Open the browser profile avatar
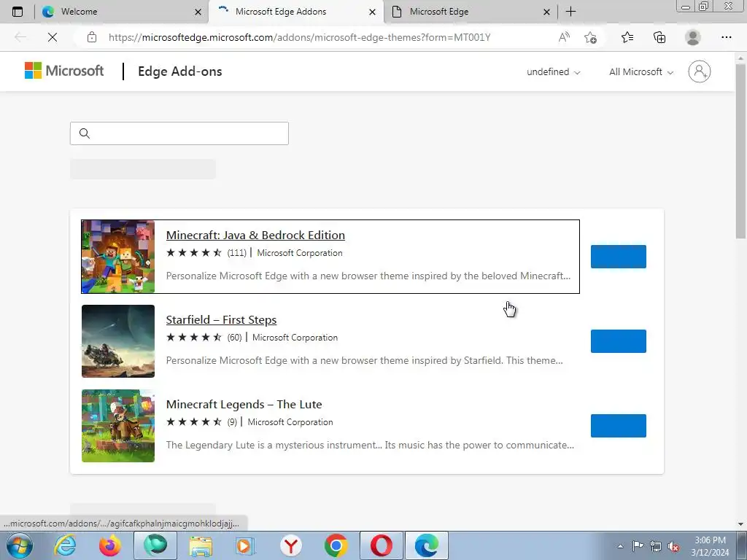The image size is (747, 560). point(693,37)
